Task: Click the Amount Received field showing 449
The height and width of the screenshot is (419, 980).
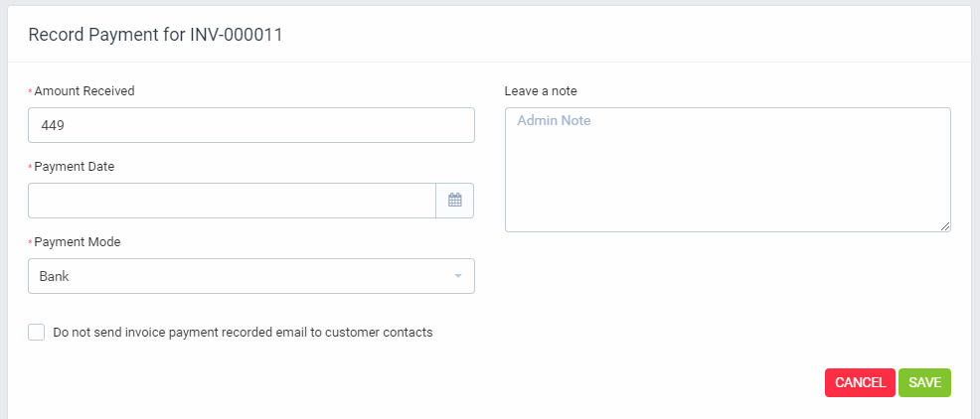Action: coord(250,125)
